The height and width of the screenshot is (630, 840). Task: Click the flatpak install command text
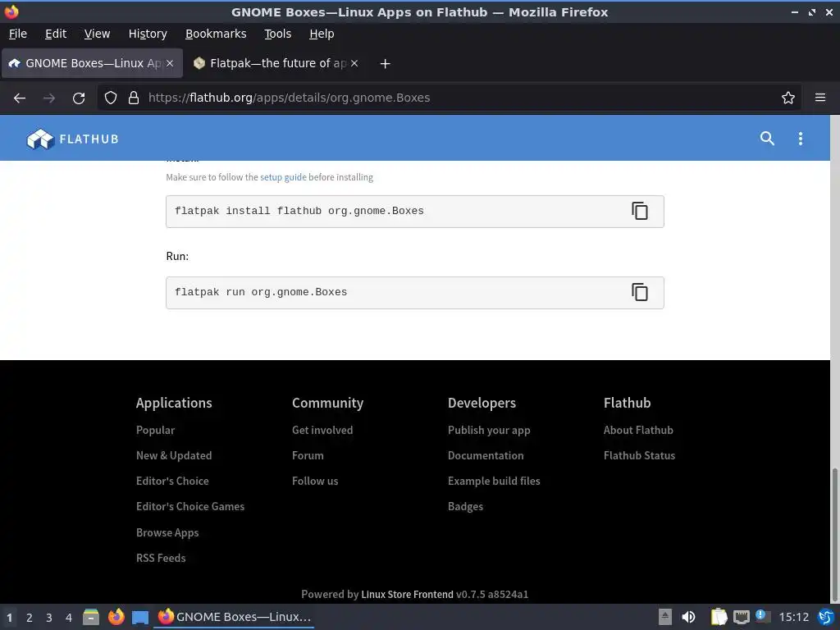(299, 211)
